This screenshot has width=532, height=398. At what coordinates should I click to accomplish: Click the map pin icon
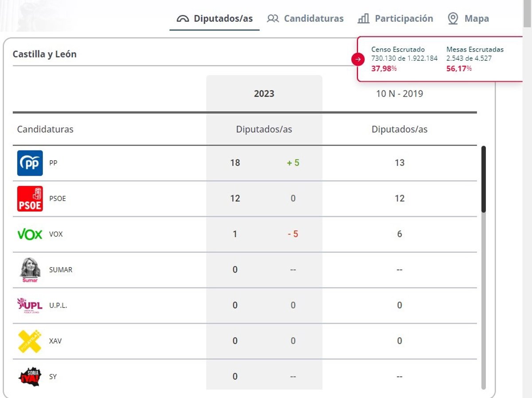coord(453,19)
